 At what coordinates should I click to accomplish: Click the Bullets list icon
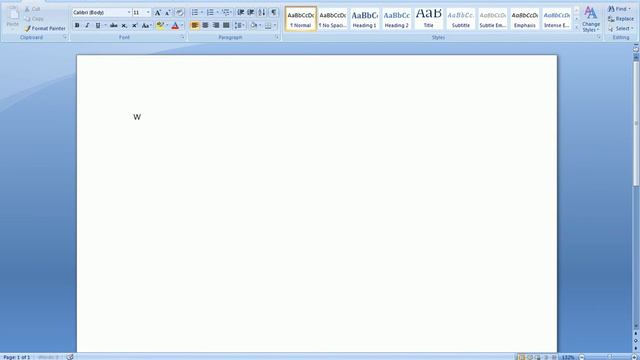click(x=195, y=13)
